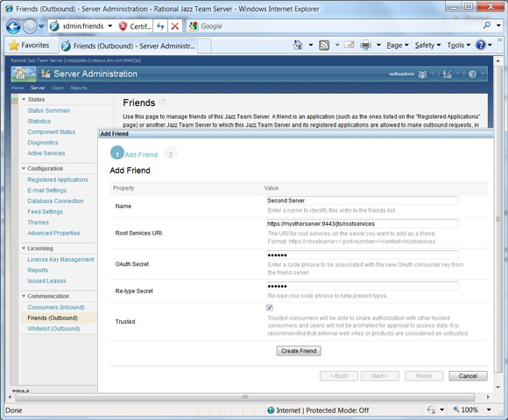
Task: Select the Friends (Outbound) browser tab
Action: (129, 46)
